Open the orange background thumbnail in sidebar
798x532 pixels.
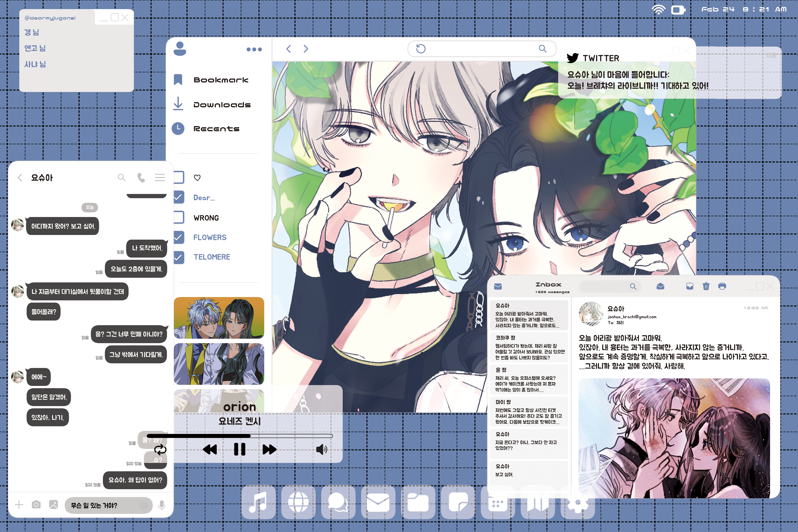pyautogui.click(x=219, y=318)
